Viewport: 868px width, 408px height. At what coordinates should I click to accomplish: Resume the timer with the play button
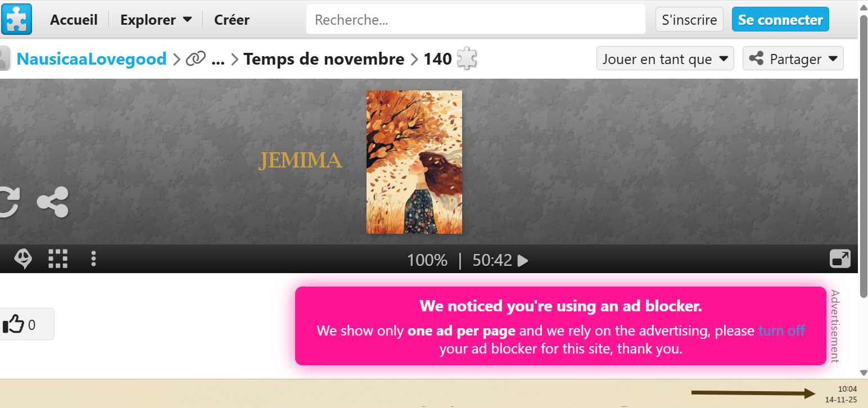point(523,260)
